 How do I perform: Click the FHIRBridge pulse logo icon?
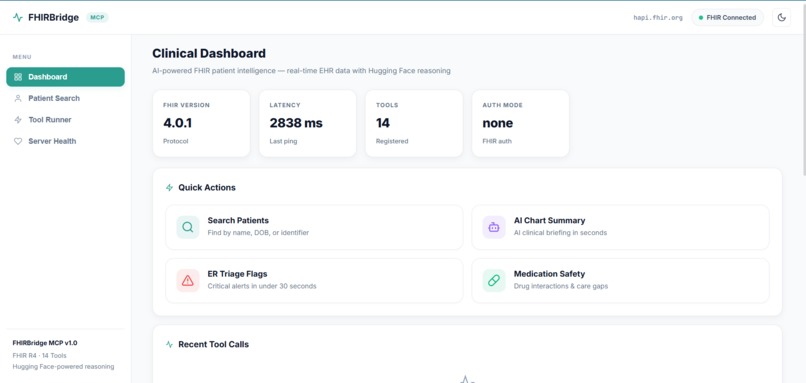pos(18,17)
